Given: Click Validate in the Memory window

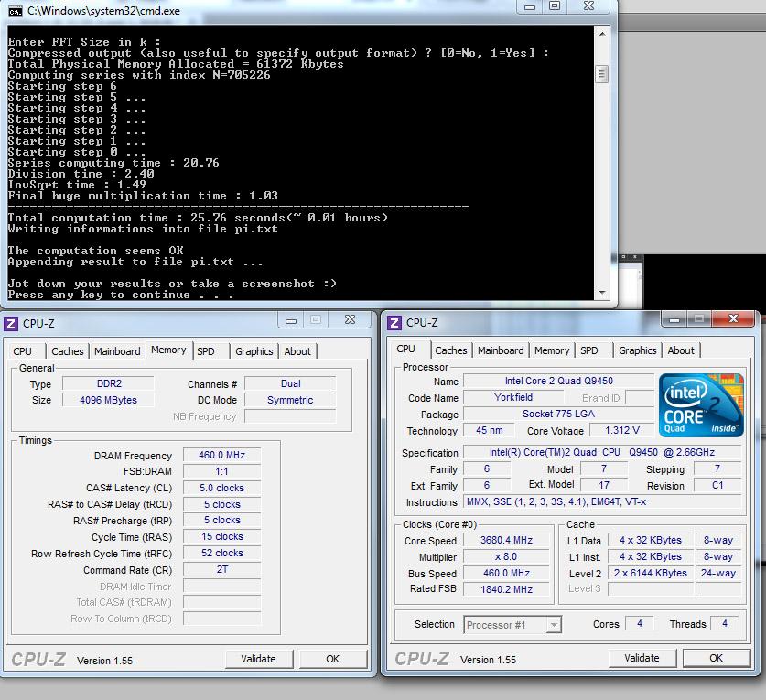Looking at the screenshot, I should click(x=258, y=659).
